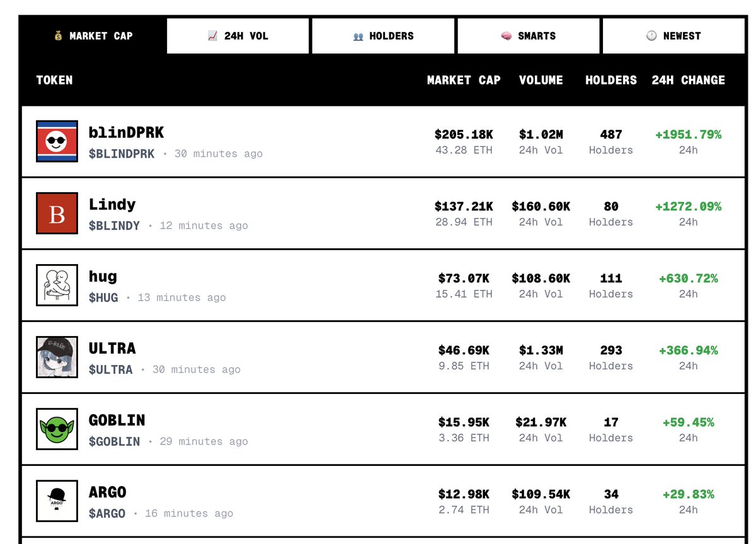Select the hug token drawing icon
The width and height of the screenshot is (756, 544).
57,285
